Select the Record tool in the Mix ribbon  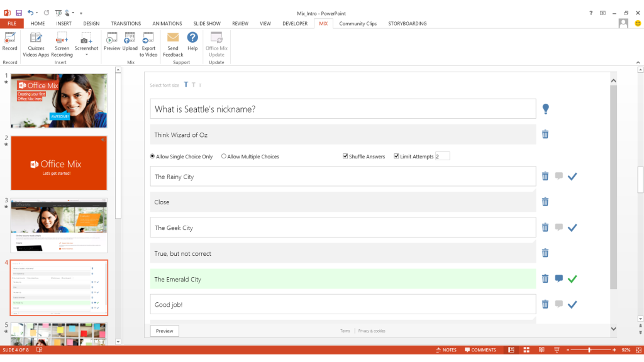pos(9,42)
